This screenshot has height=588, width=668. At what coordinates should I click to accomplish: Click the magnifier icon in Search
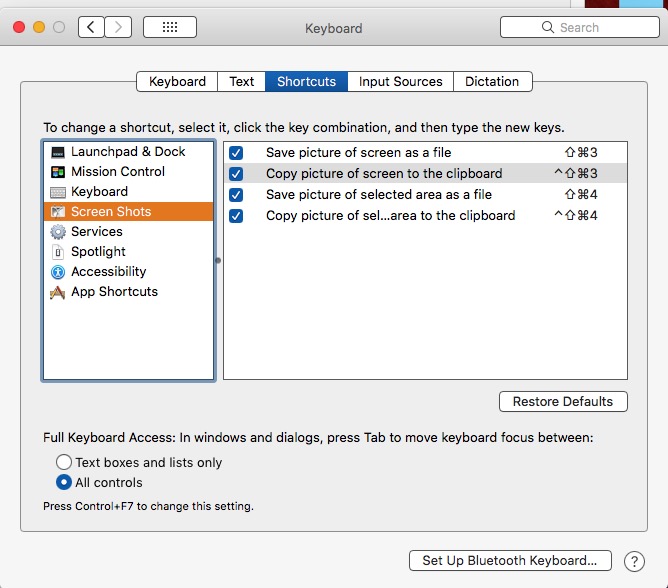pos(547,27)
